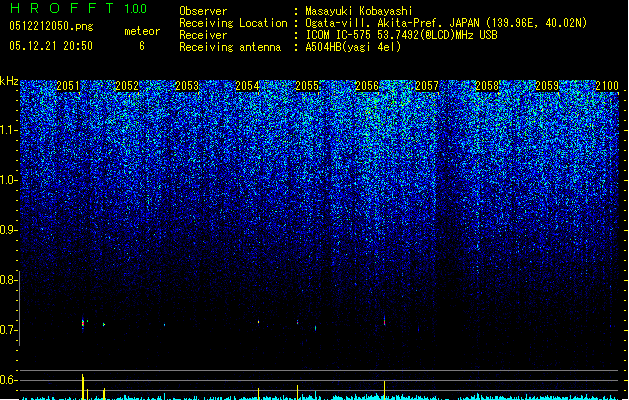Click the 2056 time marker

(367, 86)
